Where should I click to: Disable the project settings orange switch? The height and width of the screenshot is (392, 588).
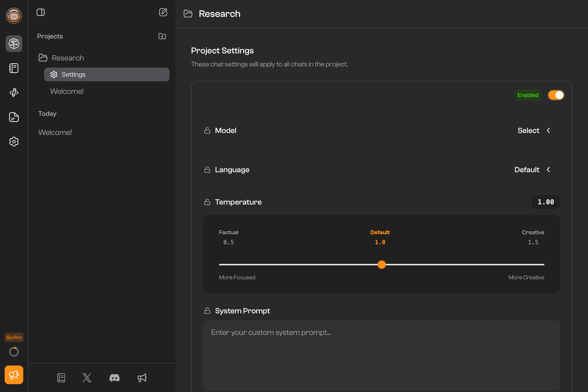pos(556,95)
